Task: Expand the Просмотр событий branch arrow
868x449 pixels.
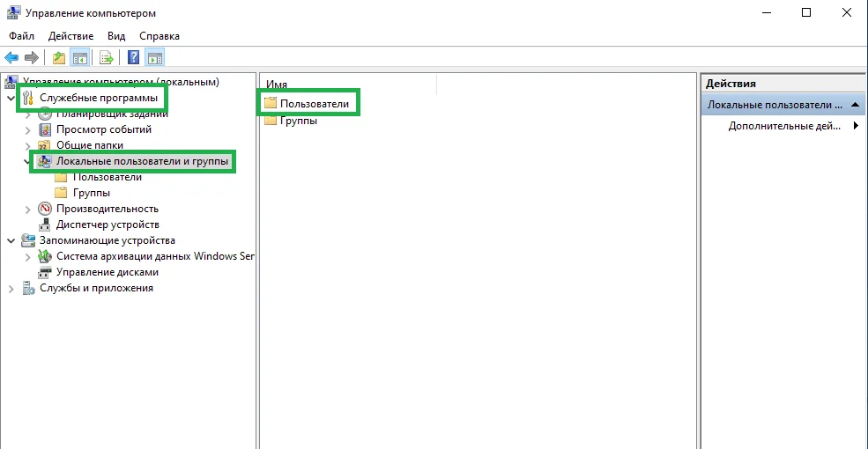Action: coord(27,130)
